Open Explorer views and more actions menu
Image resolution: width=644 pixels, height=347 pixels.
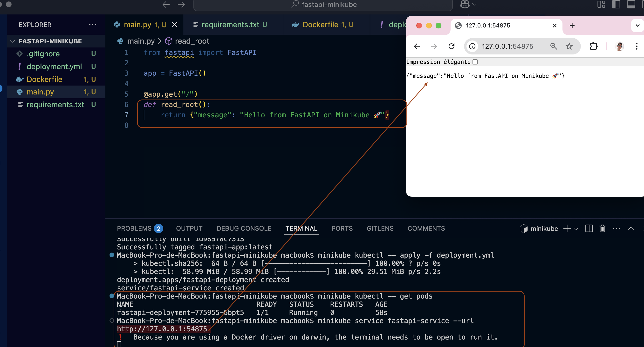point(93,25)
